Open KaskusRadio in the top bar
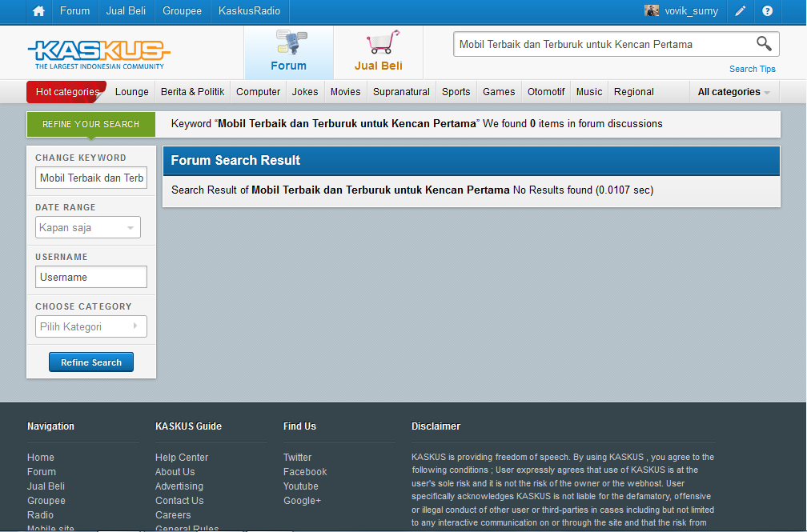Screen dimensions: 807x532 point(249,11)
